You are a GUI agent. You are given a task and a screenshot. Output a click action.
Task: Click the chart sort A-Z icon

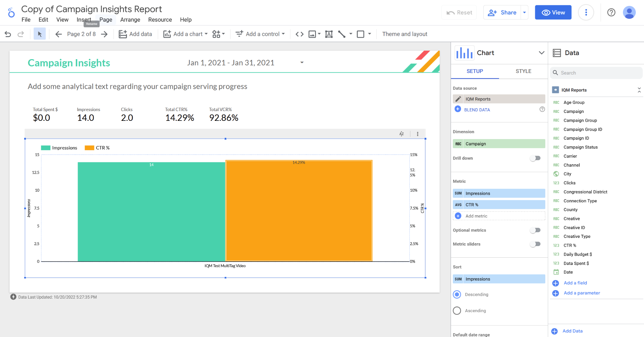pos(402,134)
